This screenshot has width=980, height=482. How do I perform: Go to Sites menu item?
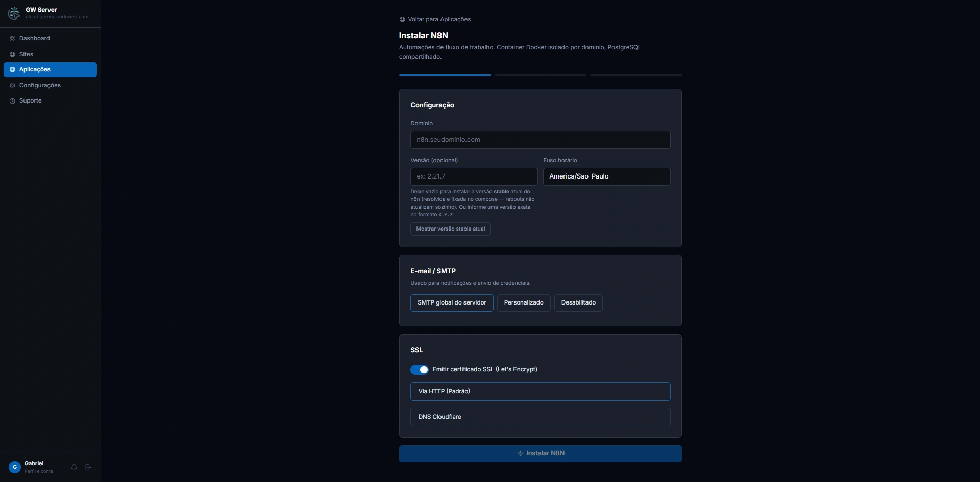click(50, 54)
